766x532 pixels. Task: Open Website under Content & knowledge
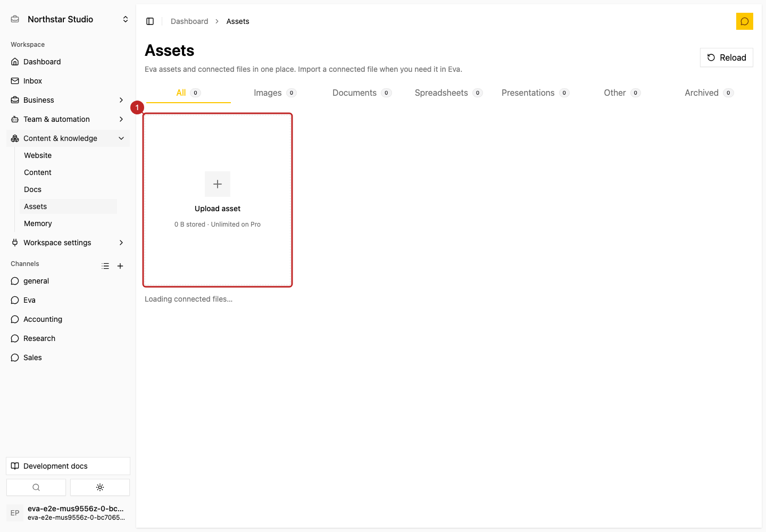(68, 155)
